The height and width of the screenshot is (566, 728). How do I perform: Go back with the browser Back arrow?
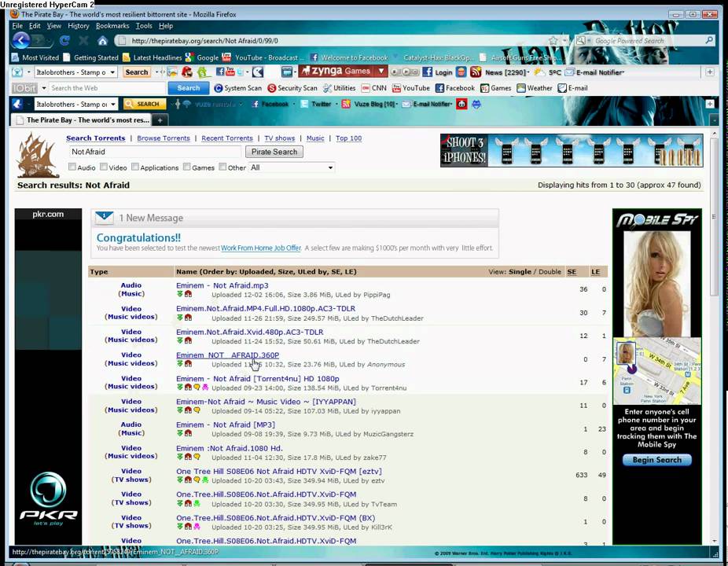point(21,40)
